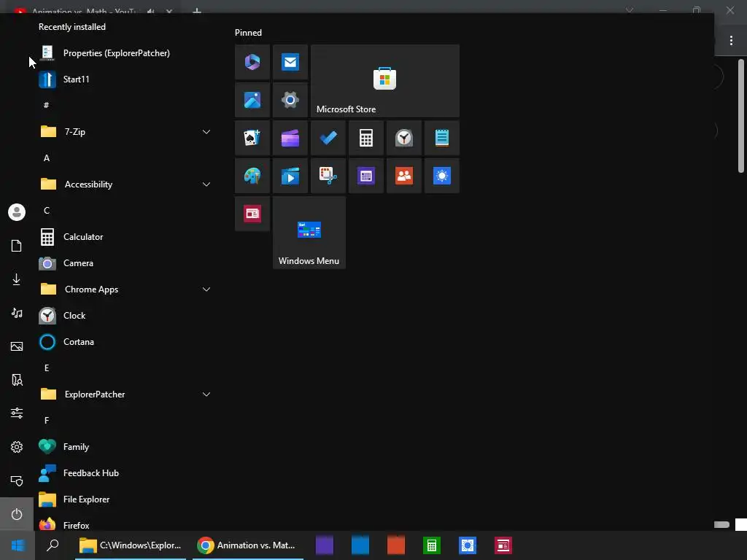
Task: Launch Cortana from the app list
Action: [x=125, y=342]
